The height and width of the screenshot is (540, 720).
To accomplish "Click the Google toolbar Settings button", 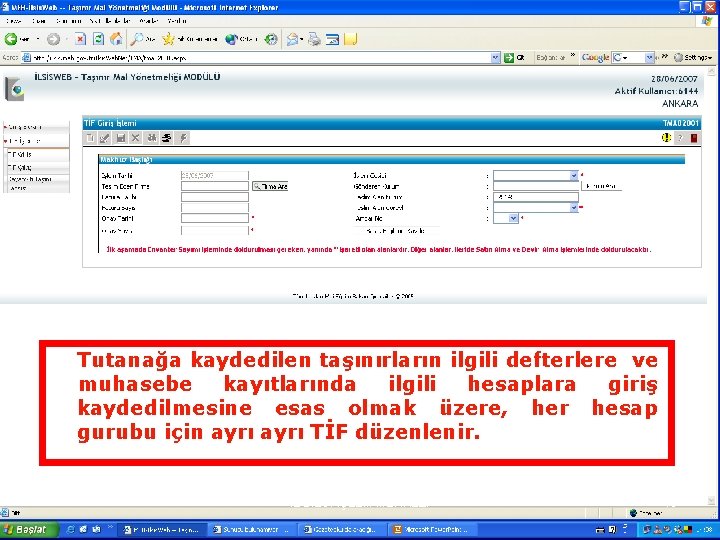I will [693, 58].
